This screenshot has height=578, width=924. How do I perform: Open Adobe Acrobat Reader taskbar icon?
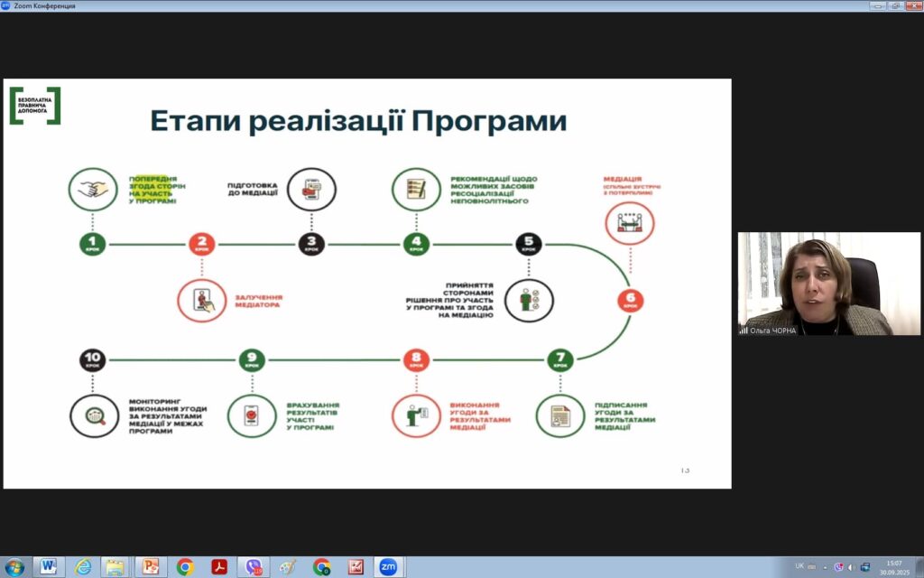[218, 566]
